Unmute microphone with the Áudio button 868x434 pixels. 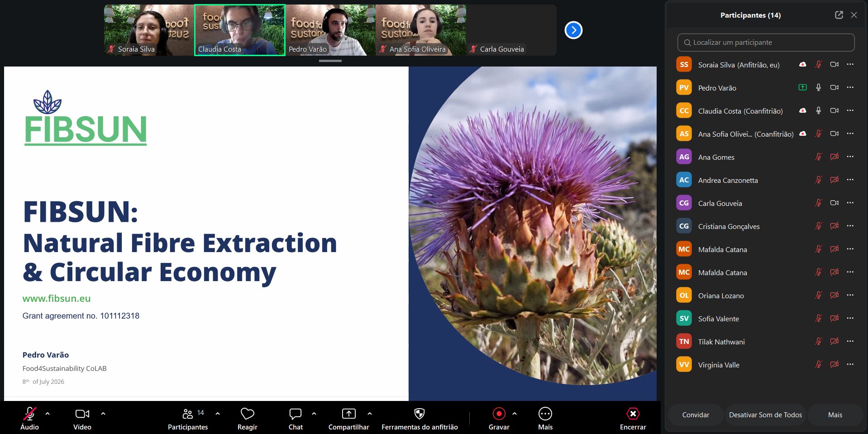pyautogui.click(x=29, y=419)
